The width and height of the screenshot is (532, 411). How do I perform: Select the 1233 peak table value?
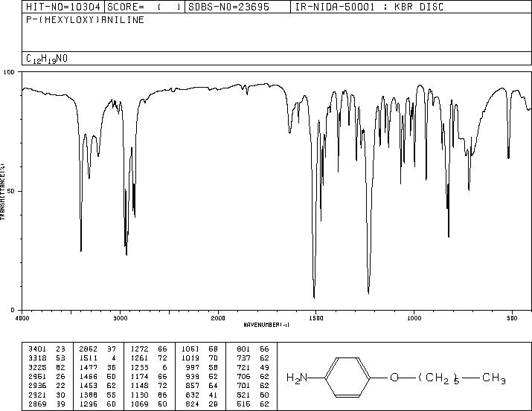[139, 367]
